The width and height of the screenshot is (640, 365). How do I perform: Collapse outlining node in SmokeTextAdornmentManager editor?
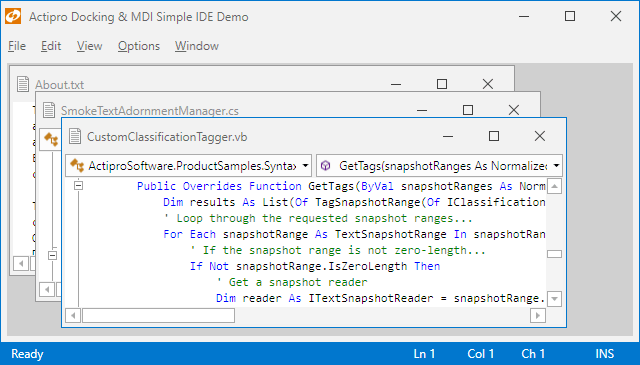click(x=52, y=256)
